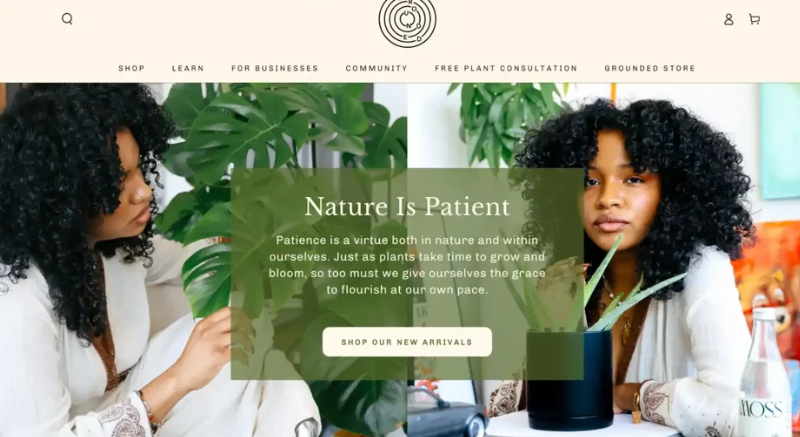800x437 pixels.
Task: Visit the Grounded Store nav link
Action: [x=649, y=68]
